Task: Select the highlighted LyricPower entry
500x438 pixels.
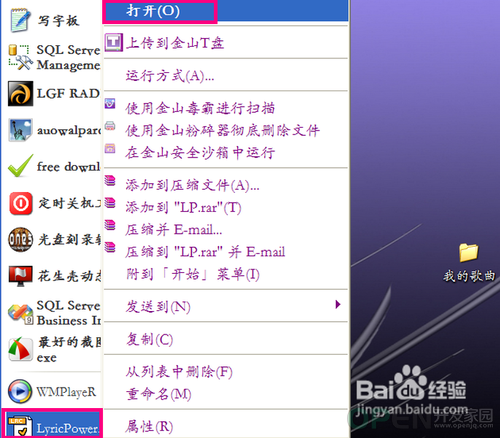Action: point(52,424)
